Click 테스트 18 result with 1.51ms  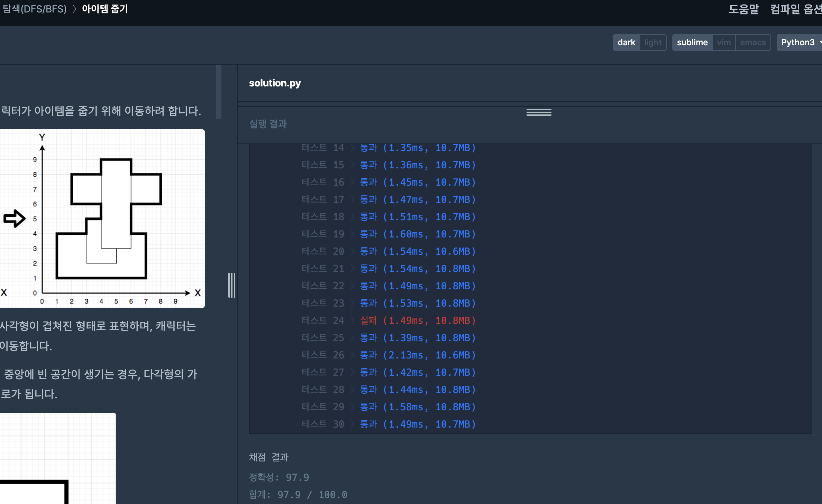click(389, 217)
